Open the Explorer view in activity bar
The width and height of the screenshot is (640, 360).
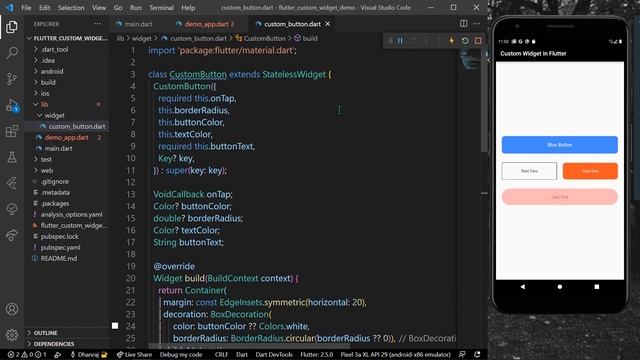(x=12, y=27)
